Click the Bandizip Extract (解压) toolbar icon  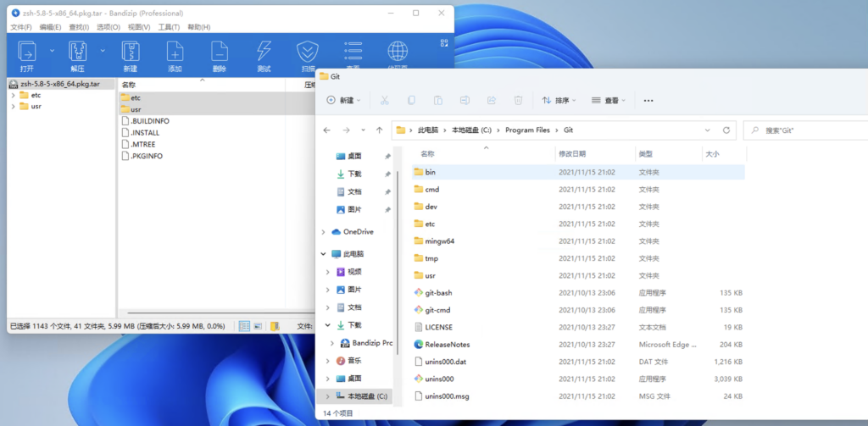pyautogui.click(x=77, y=52)
